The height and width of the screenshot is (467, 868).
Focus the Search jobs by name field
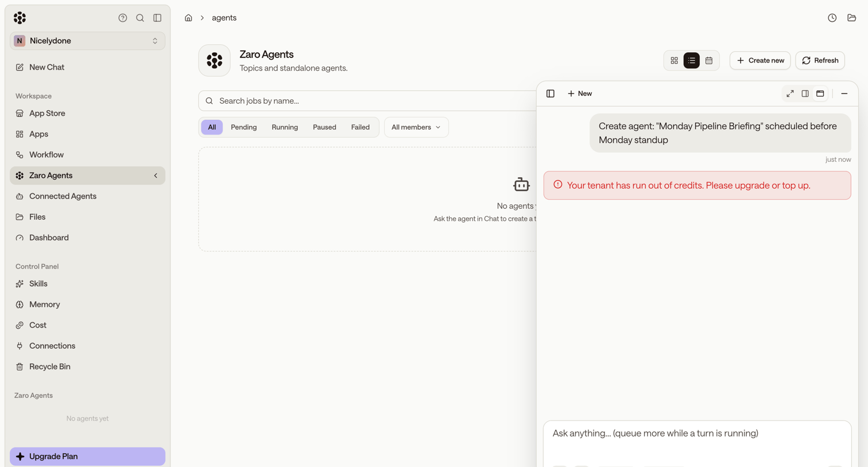coord(367,101)
